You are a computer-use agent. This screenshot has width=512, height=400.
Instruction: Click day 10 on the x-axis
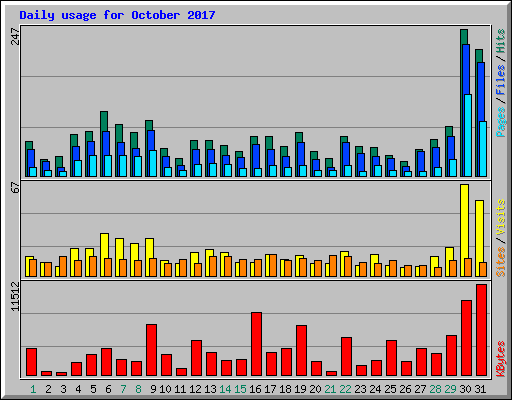click(x=165, y=389)
